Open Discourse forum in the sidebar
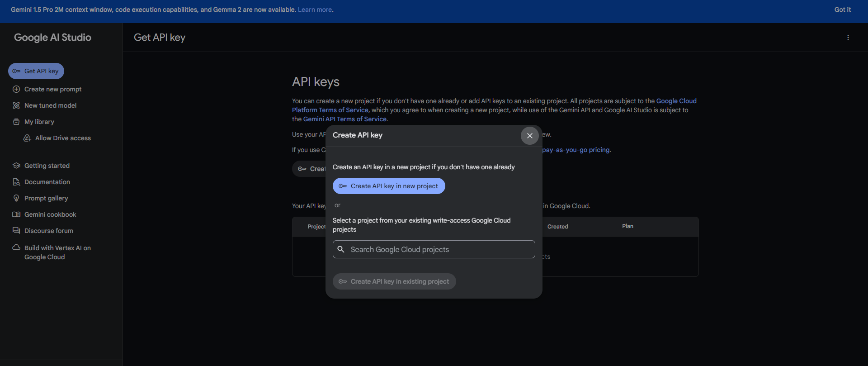Screen dimensions: 868x366 click(x=48, y=231)
